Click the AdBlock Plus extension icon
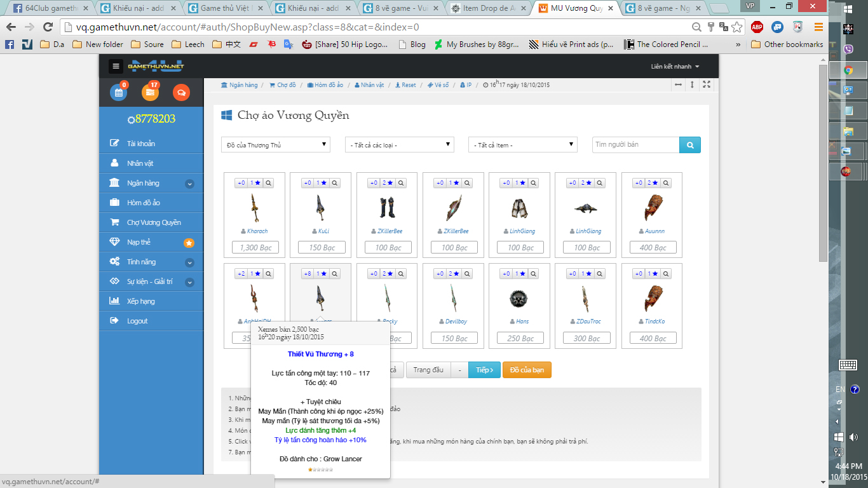 (757, 27)
